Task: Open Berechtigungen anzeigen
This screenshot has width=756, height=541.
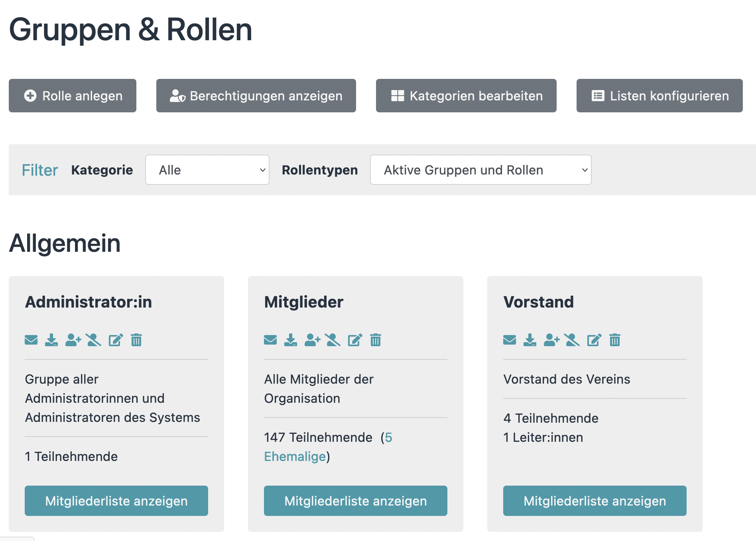Action: (256, 96)
